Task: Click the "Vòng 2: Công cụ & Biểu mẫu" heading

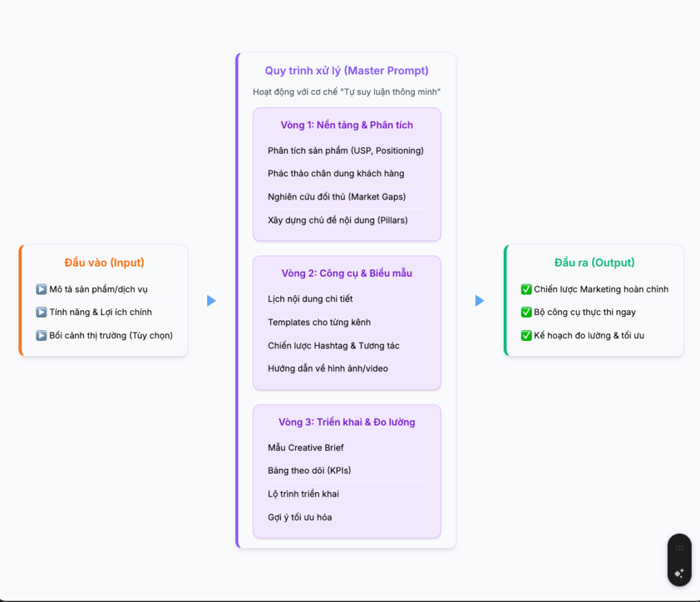Action: 347,273
